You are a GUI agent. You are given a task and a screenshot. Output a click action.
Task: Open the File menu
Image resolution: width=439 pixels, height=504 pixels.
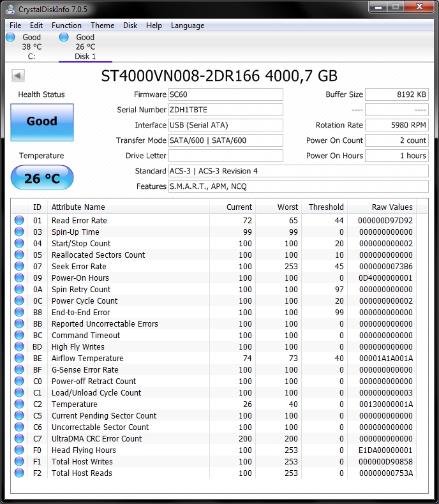[15, 26]
